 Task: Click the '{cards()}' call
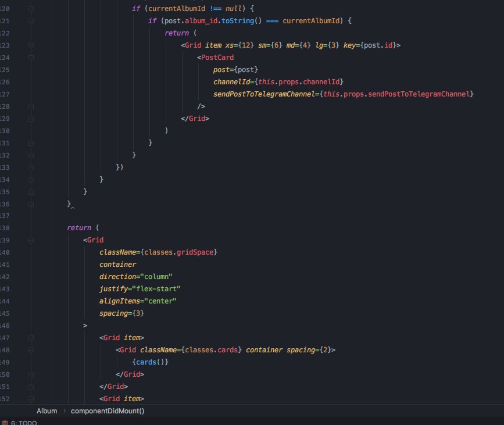(150, 362)
